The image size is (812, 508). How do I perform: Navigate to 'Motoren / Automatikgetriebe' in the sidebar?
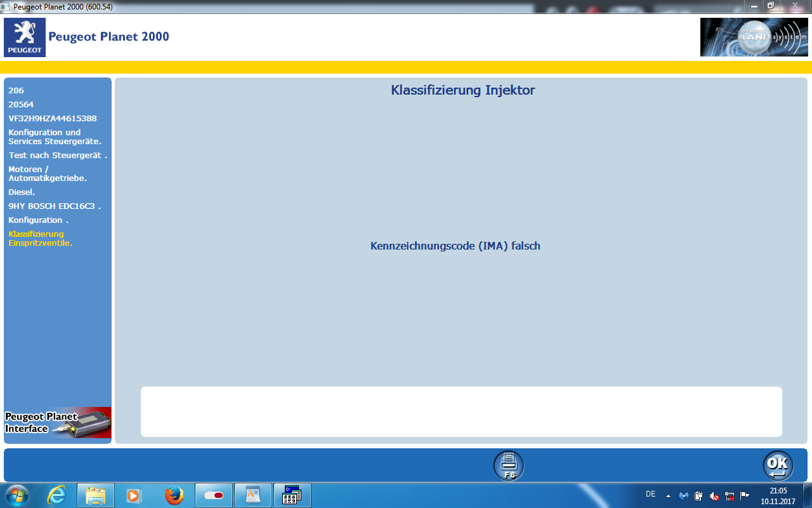(x=48, y=174)
